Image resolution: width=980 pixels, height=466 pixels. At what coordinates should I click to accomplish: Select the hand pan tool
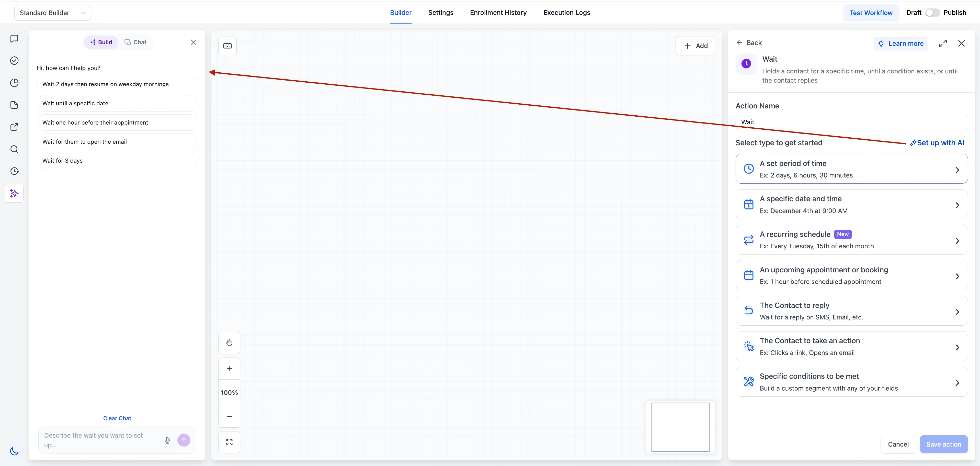tap(229, 343)
